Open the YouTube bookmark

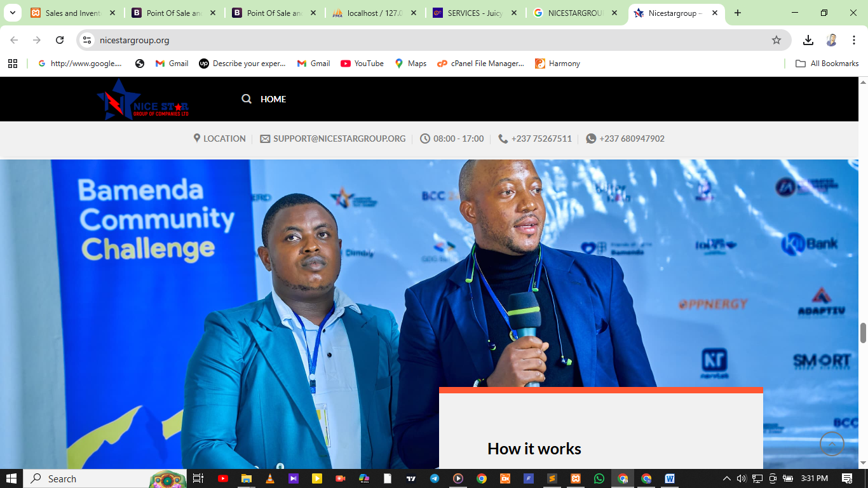tap(362, 64)
